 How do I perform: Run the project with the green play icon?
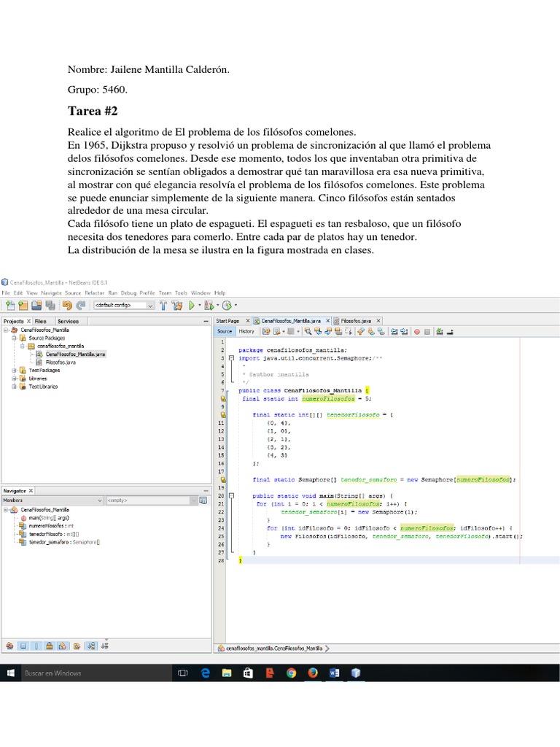click(x=192, y=306)
